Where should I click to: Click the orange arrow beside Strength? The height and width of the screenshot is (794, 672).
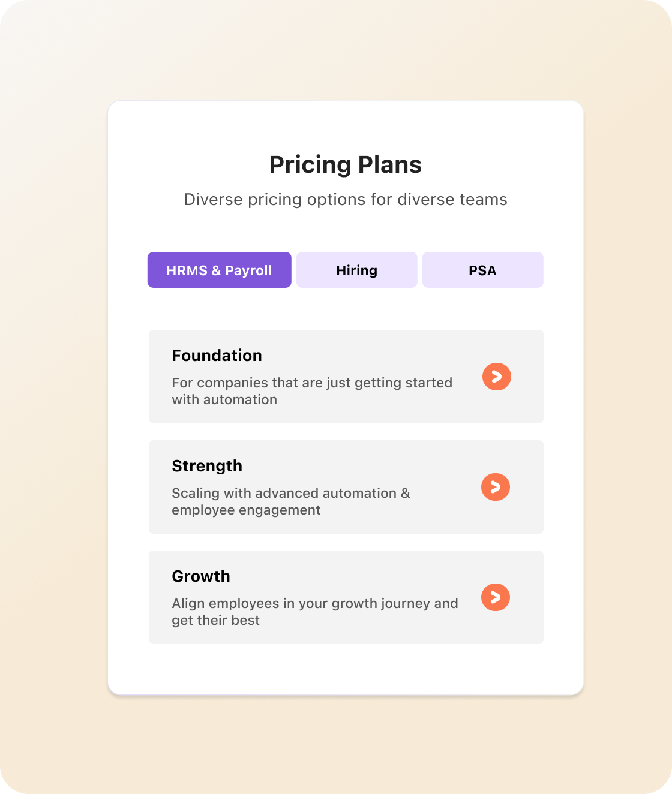coord(496,487)
